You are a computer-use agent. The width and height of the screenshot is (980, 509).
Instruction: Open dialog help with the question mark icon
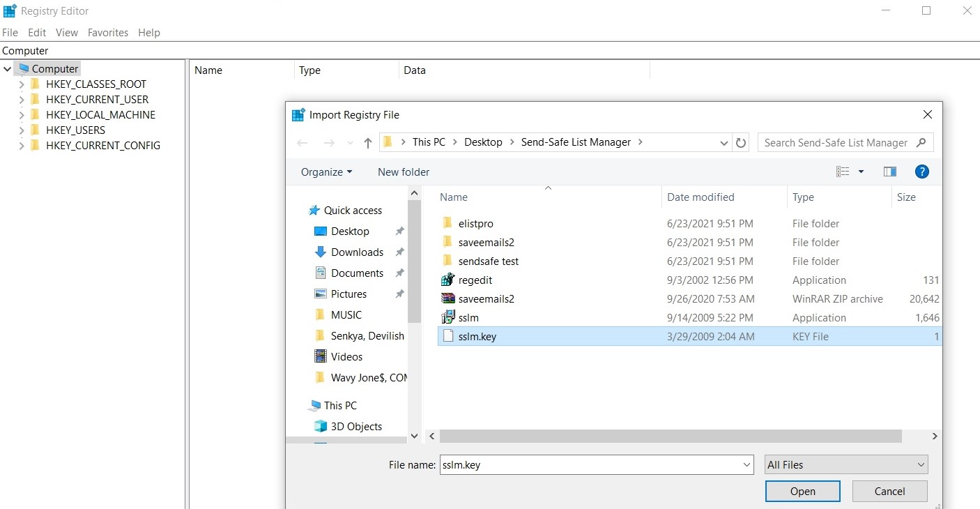[x=921, y=172]
